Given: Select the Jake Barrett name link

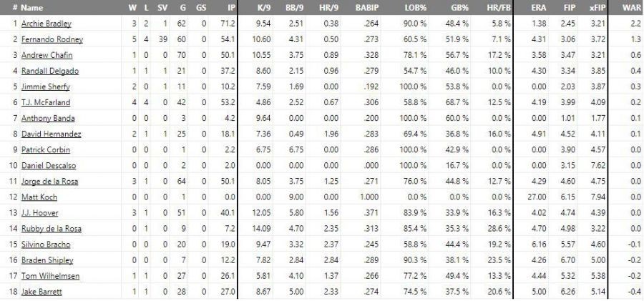Looking at the screenshot, I should tap(42, 292).
